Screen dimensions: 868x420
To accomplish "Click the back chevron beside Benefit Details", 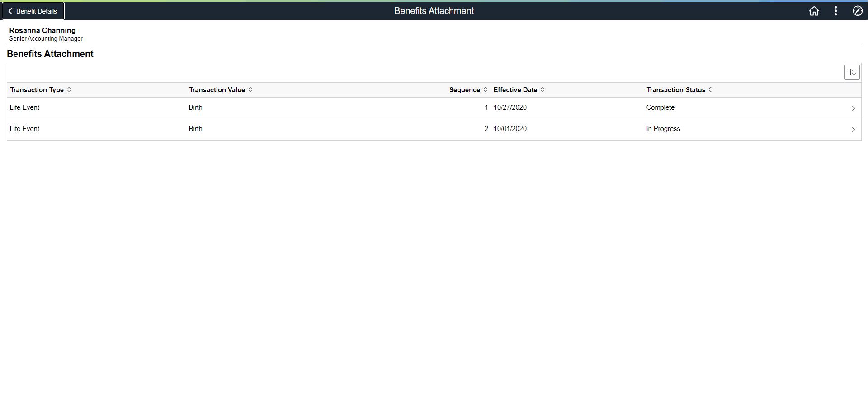I will point(10,11).
